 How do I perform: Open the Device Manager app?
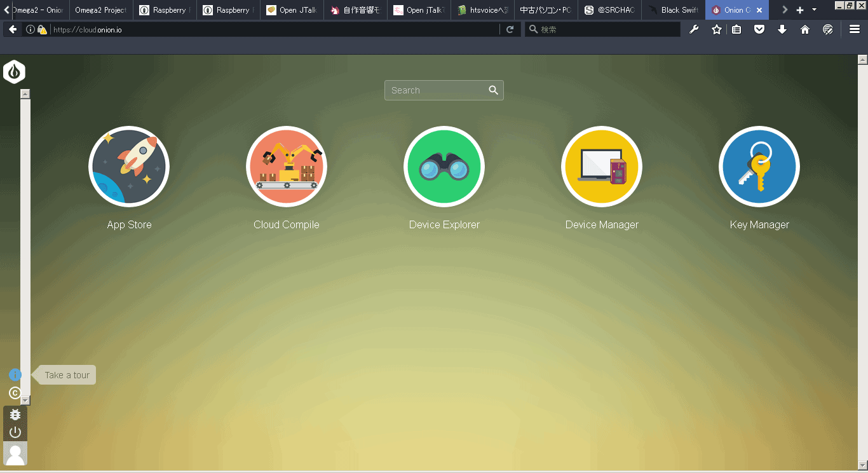pos(602,167)
